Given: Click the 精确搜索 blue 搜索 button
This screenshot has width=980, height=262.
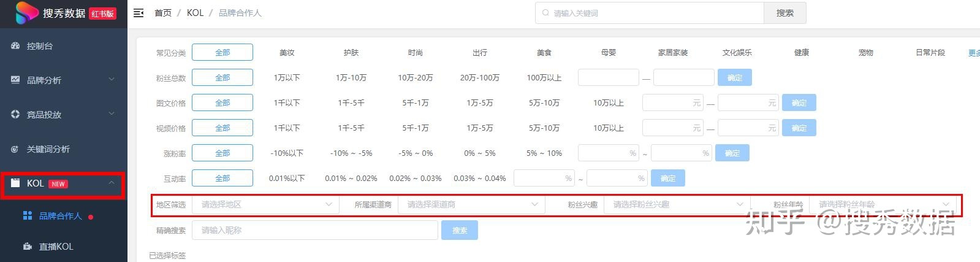Looking at the screenshot, I should [x=459, y=230].
